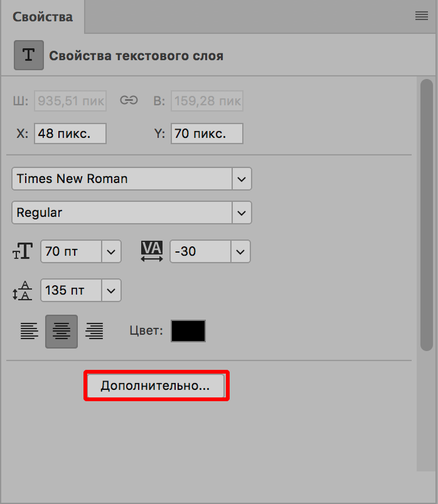Viewport: 438px width, 504px height.
Task: Click the X position field 48 пикс.
Action: (70, 134)
